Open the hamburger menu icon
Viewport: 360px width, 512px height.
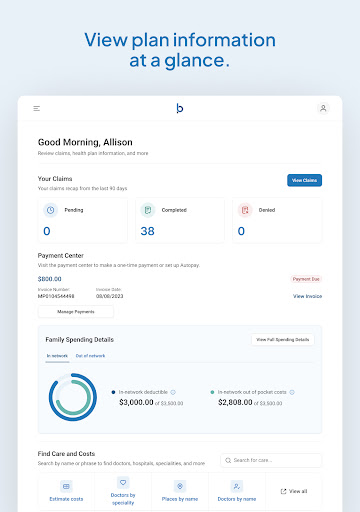37,108
